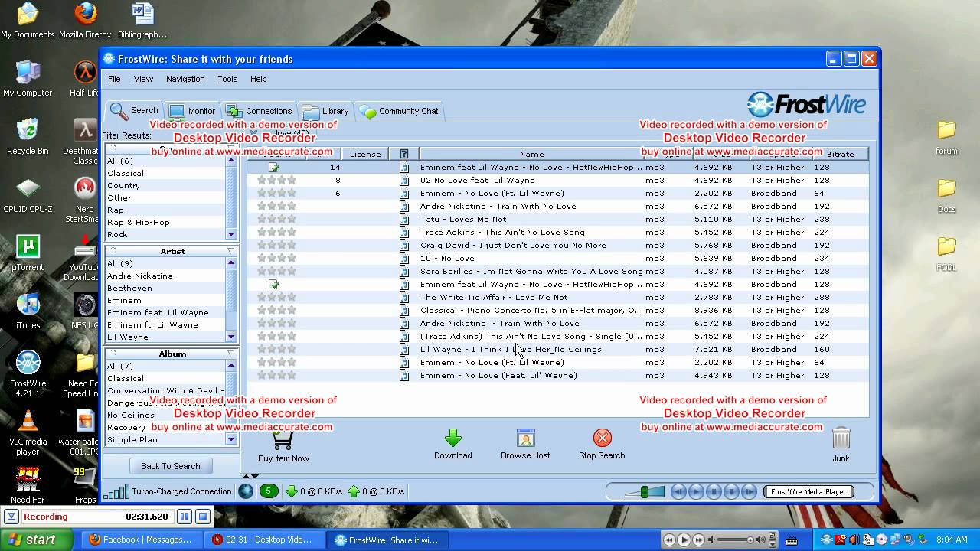980x551 pixels.
Task: Click the green download speed arrow in status bar
Action: [292, 491]
